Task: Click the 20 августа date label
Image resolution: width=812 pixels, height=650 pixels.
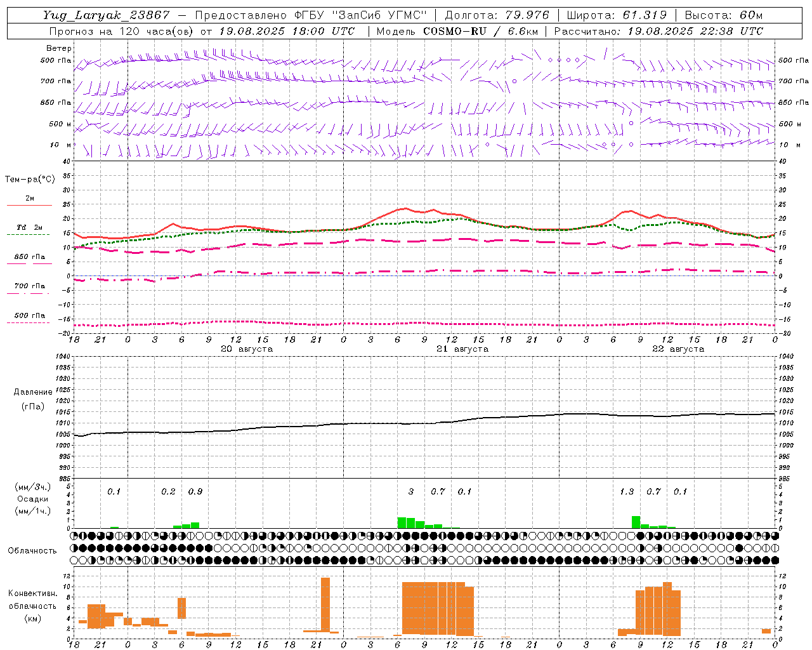Action: point(247,349)
